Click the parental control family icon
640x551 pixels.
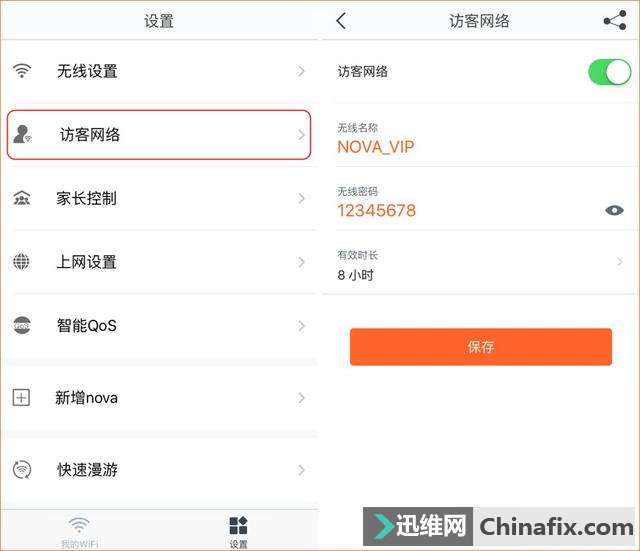(x=22, y=198)
